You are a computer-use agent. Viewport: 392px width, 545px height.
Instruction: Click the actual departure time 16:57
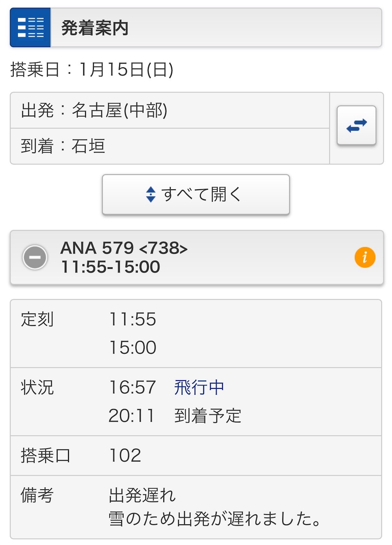pyautogui.click(x=132, y=388)
